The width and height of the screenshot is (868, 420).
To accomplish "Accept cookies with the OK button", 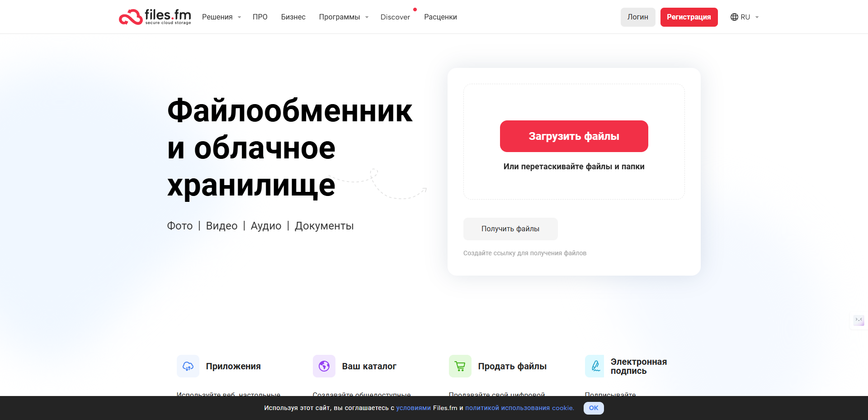I will click(594, 408).
